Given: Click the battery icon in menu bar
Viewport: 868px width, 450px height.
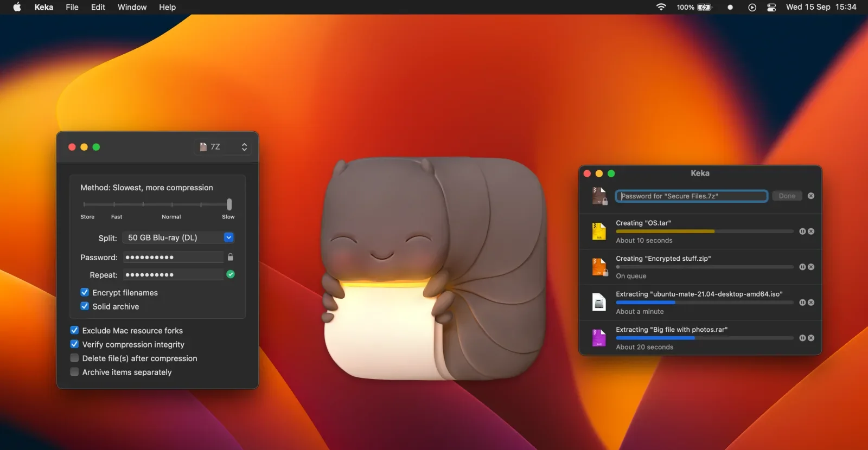Looking at the screenshot, I should pos(704,7).
